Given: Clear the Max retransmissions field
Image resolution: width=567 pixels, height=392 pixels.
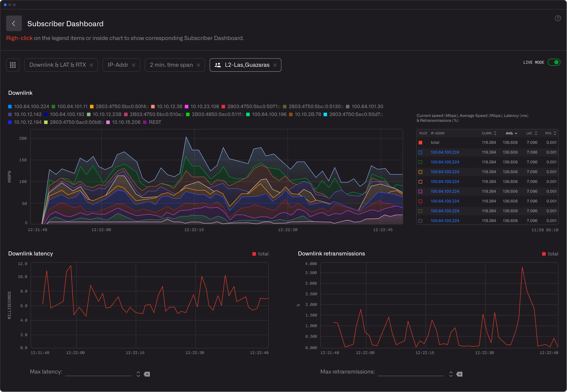Looking at the screenshot, I should click(459, 374).
